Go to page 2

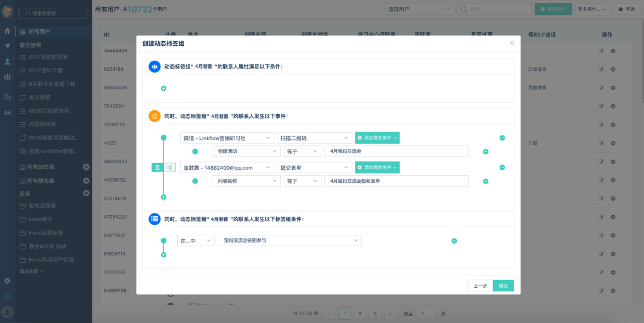tap(360, 313)
